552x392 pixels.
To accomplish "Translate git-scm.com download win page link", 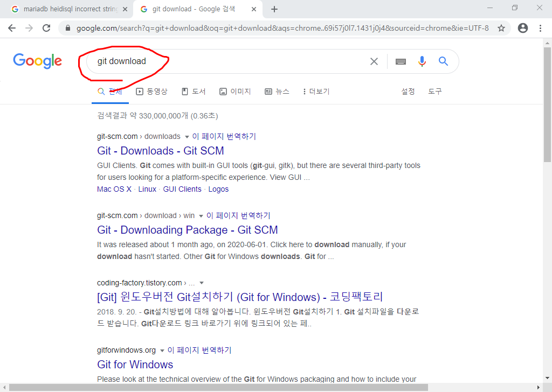I will tap(238, 215).
